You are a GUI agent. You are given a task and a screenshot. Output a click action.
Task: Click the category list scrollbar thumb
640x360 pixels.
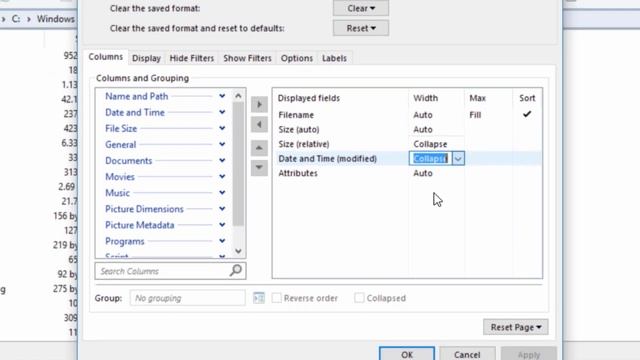coord(238,163)
